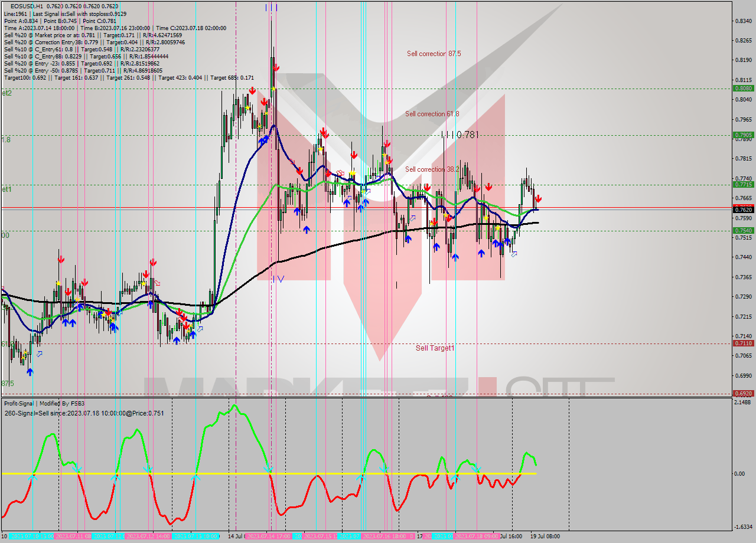Viewport: 756px width, 543px height.
Task: Click the 'Correction Entry38: 0.779' line
Action: (94, 42)
